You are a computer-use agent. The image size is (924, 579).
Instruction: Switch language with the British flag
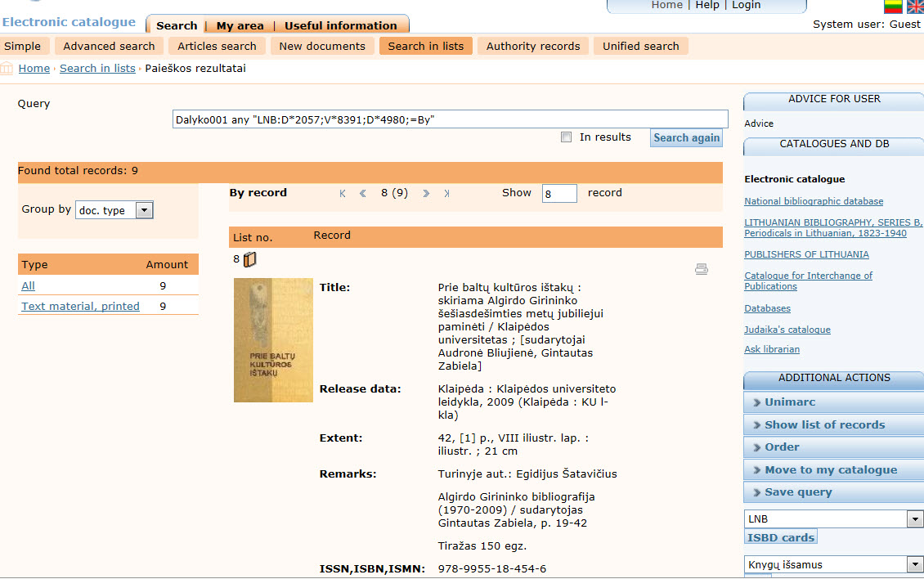point(915,7)
